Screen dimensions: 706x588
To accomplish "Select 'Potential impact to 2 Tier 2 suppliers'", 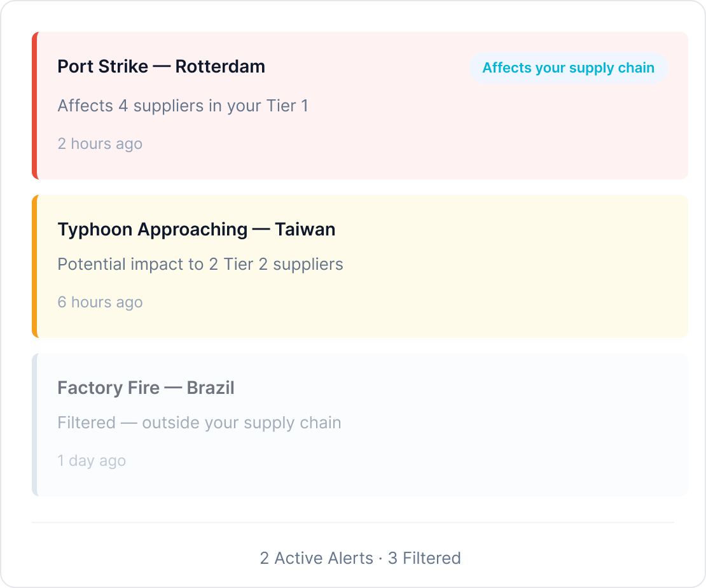I will pyautogui.click(x=200, y=264).
